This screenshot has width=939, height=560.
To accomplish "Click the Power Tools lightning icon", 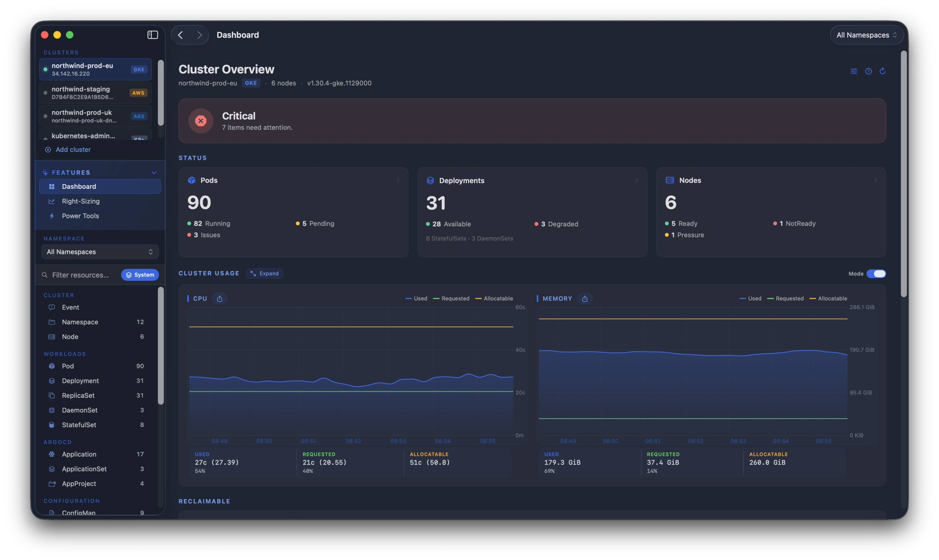I will click(52, 216).
